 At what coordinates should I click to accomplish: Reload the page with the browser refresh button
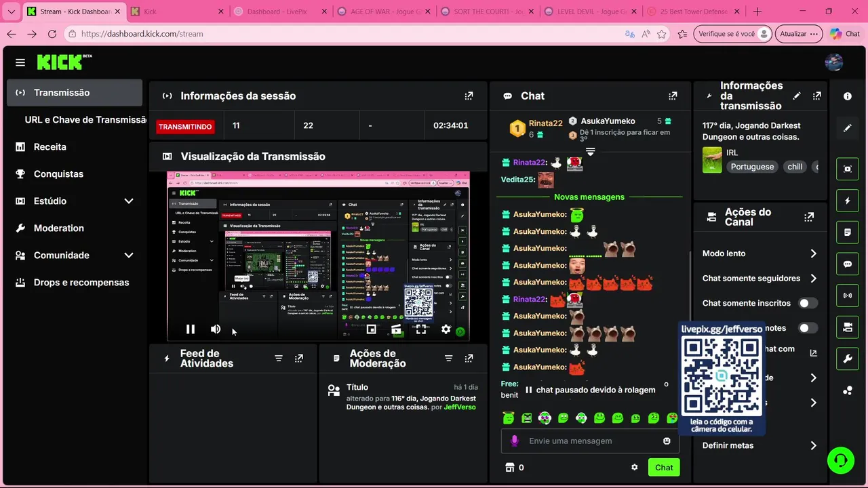pos(52,34)
